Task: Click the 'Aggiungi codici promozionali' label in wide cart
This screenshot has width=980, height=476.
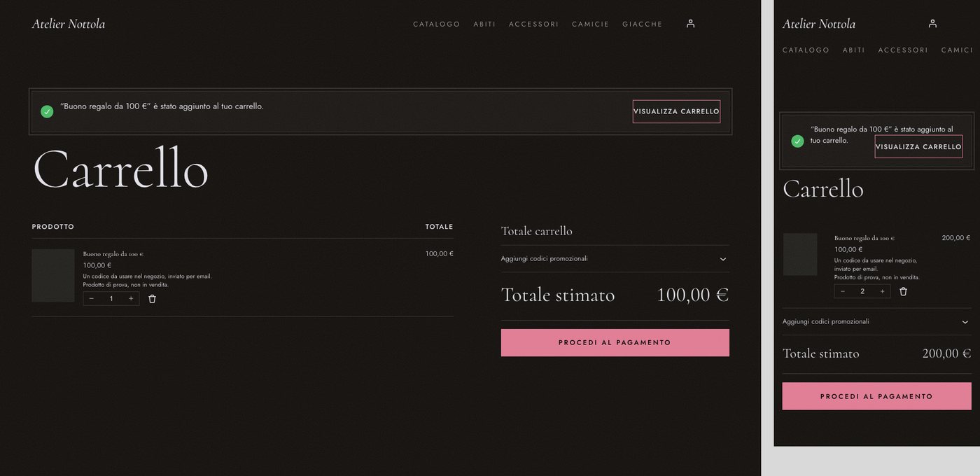Action: pos(545,259)
